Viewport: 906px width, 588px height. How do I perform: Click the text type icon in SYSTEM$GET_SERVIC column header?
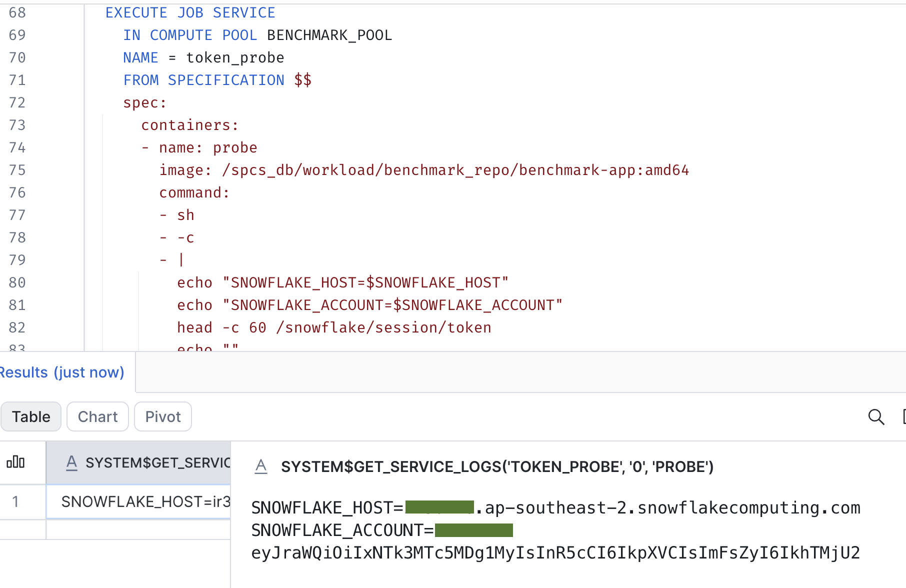pos(71,463)
